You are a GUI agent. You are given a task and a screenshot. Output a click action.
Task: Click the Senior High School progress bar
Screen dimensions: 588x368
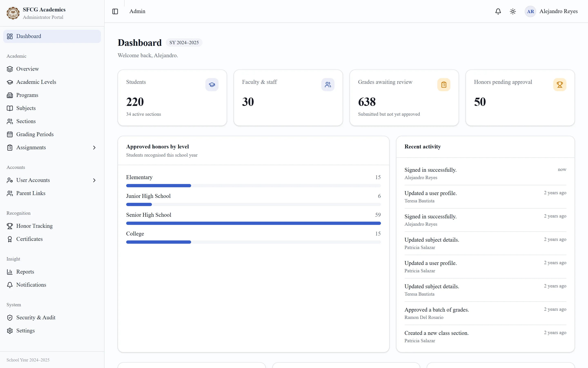pos(253,223)
